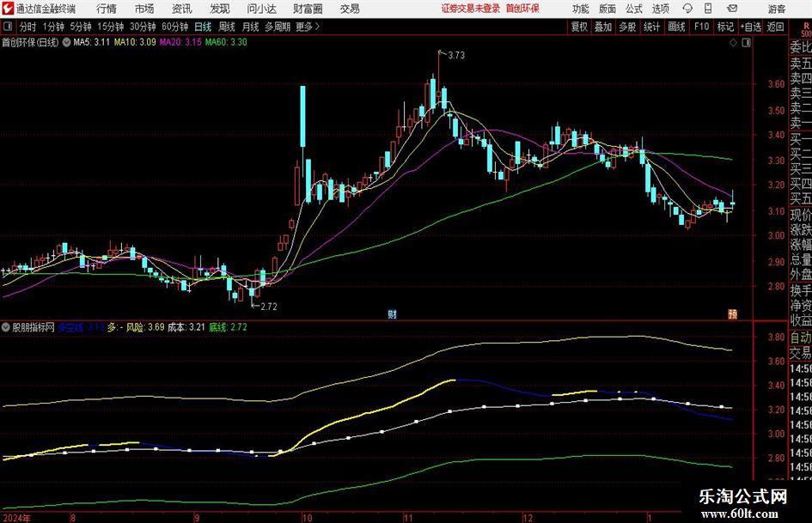The width and height of the screenshot is (812, 523).
Task: Click the 通达信 red logo icon
Action: pos(8,9)
